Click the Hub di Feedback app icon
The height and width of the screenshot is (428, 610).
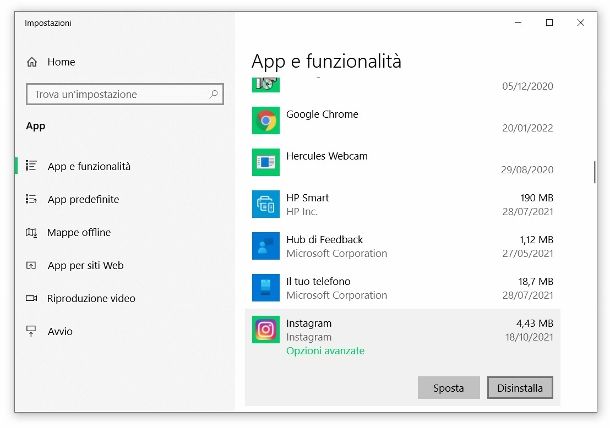pyautogui.click(x=266, y=246)
